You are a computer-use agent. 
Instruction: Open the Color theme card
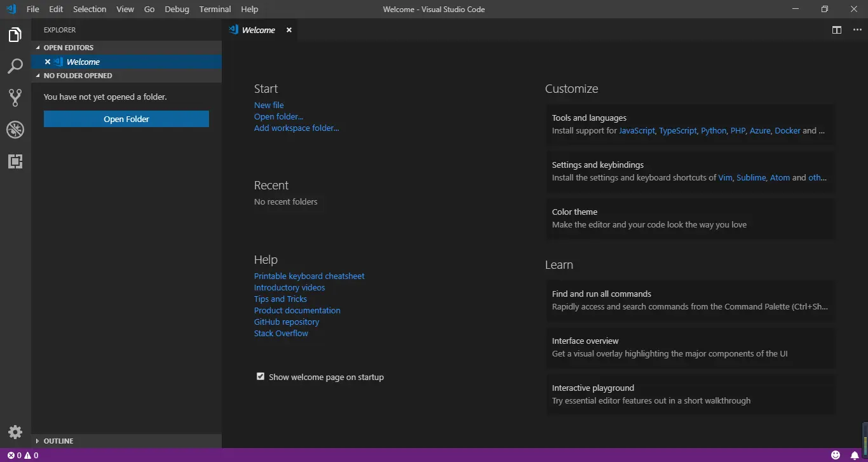click(691, 218)
